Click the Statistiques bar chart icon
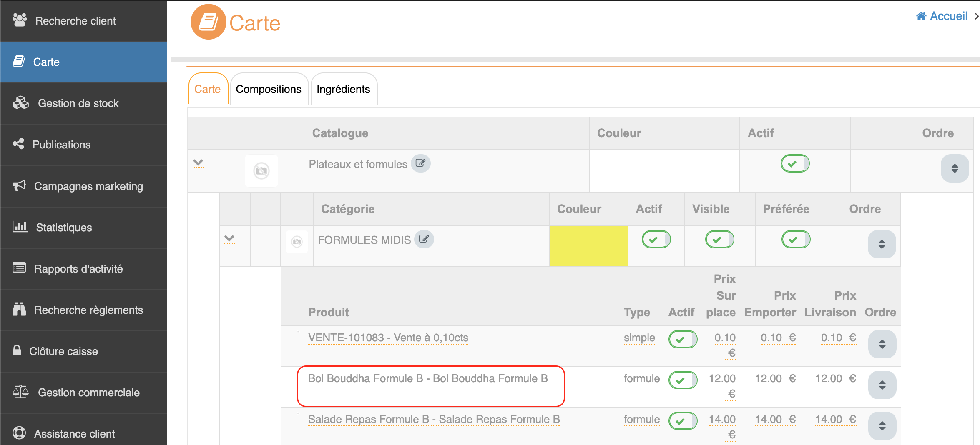The width and height of the screenshot is (980, 445). (x=20, y=227)
